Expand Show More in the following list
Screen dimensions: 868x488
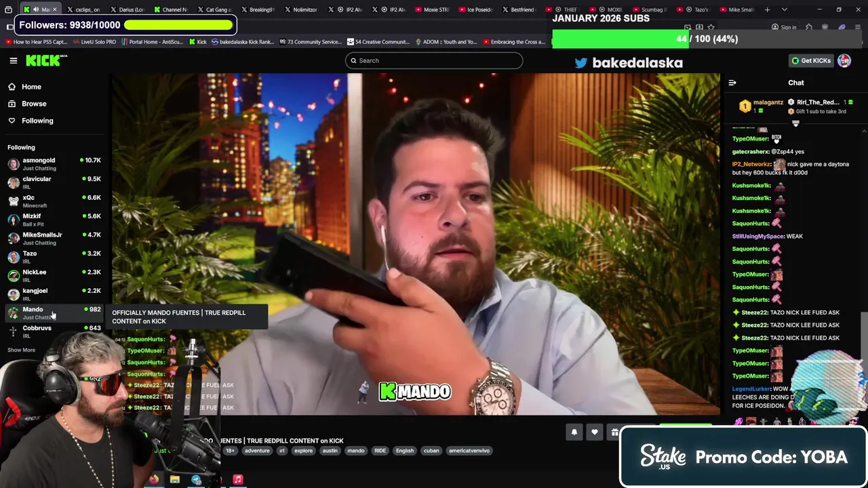point(21,350)
